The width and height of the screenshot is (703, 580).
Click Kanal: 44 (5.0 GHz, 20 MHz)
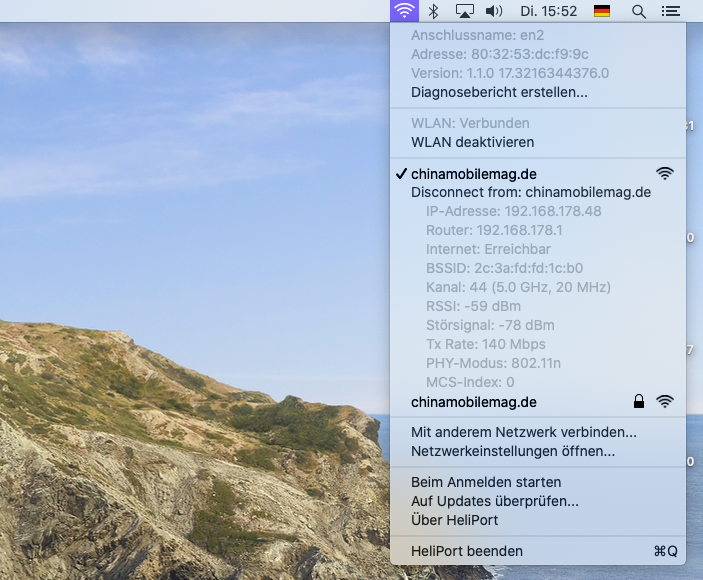518,287
